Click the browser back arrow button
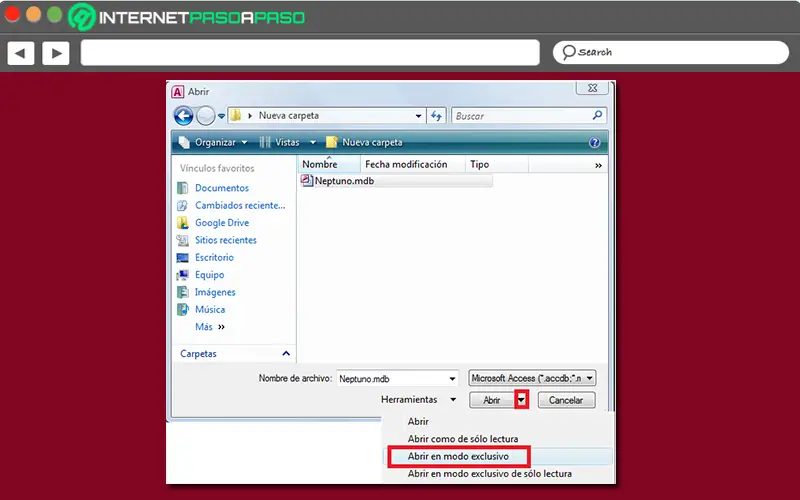Image resolution: width=800 pixels, height=500 pixels. click(x=20, y=53)
